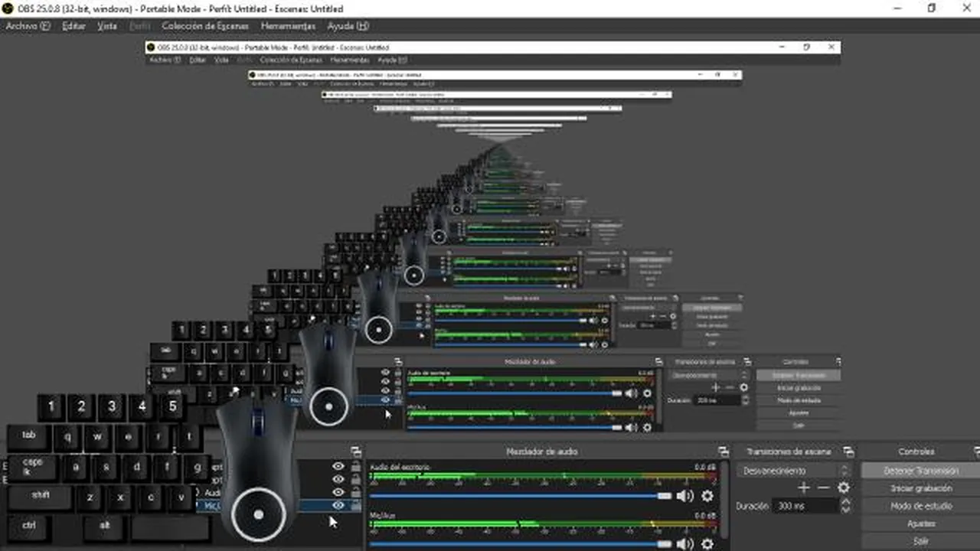Click the 'Mezclador de audio' dock title
The image size is (980, 551).
coord(542,452)
